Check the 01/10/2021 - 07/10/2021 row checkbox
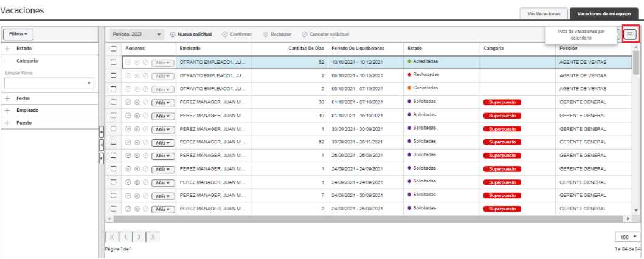The width and height of the screenshot is (644, 259). 114,102
